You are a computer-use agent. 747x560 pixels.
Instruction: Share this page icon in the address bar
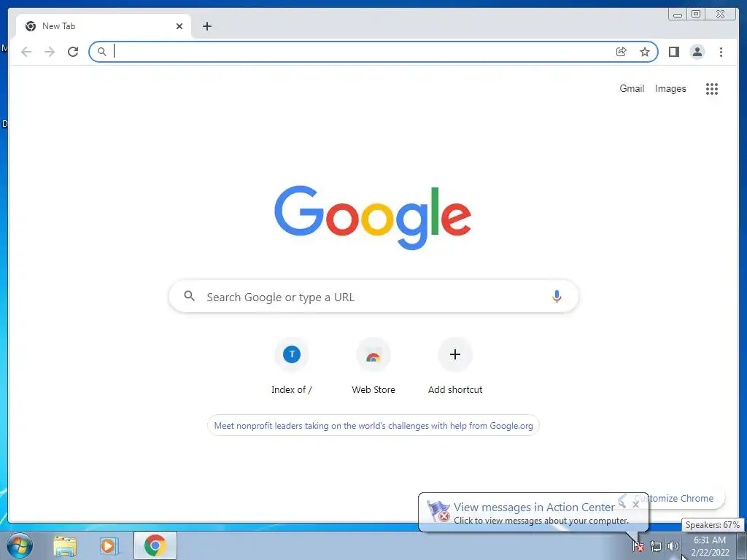point(622,52)
